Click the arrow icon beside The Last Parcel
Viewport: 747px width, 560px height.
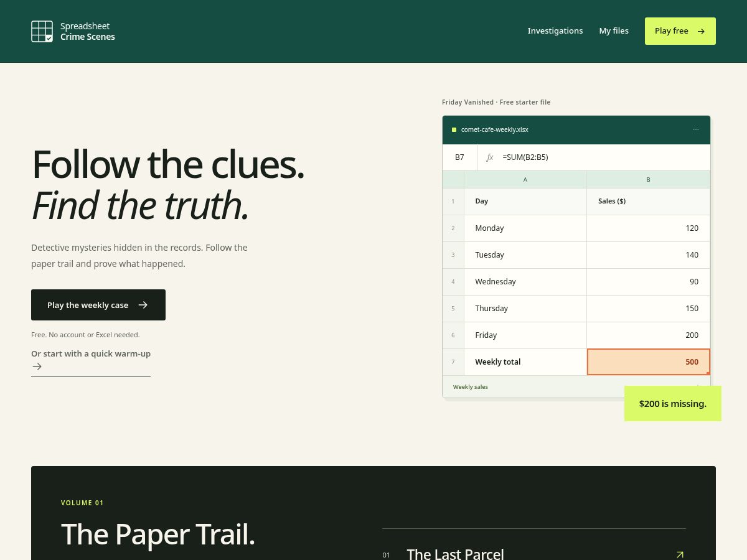[x=680, y=554]
